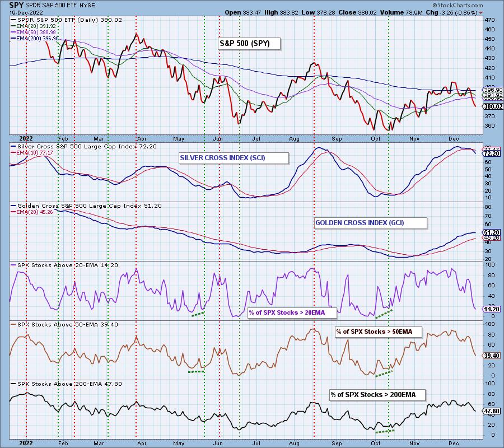This screenshot has height=448, width=504.
Task: Click the date 19-Dec-2022
Action: pos(25,12)
